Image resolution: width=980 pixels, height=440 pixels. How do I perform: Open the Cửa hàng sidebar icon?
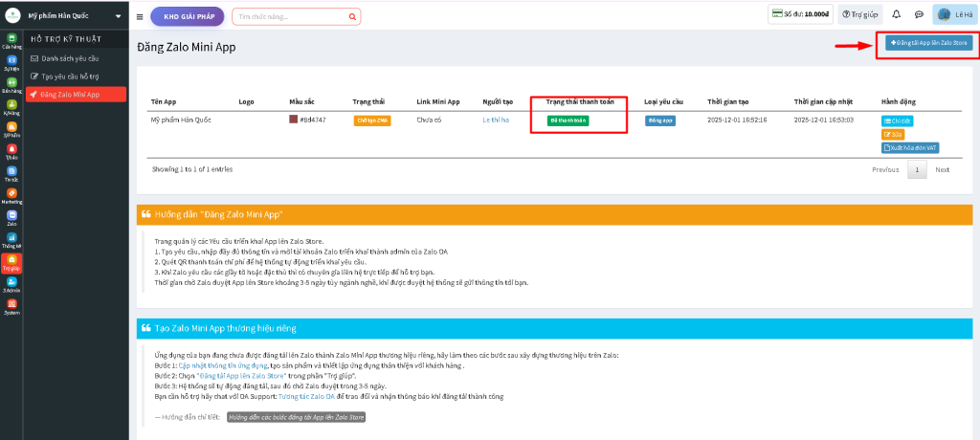tap(11, 41)
